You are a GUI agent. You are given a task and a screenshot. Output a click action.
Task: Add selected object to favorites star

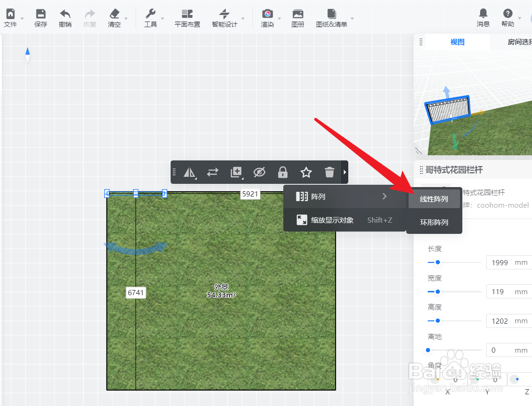tap(306, 173)
